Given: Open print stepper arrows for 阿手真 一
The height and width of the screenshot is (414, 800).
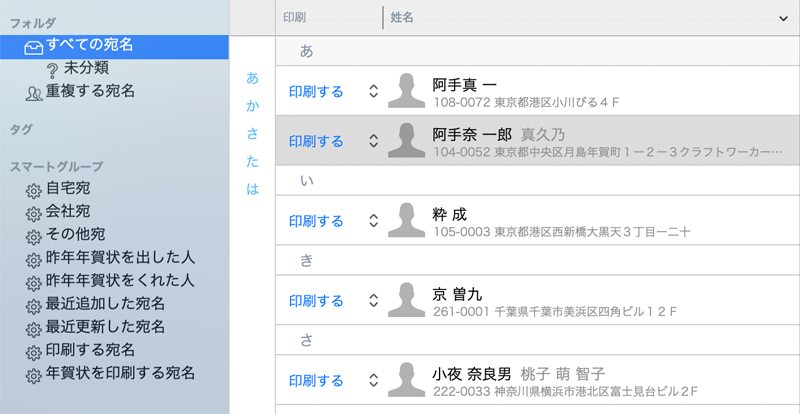Looking at the screenshot, I should click(373, 91).
